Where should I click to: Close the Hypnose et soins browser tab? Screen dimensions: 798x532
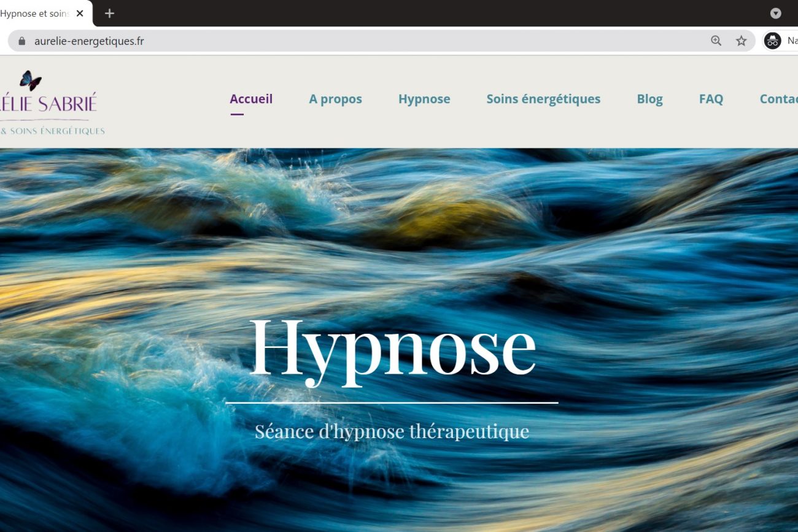click(x=80, y=13)
